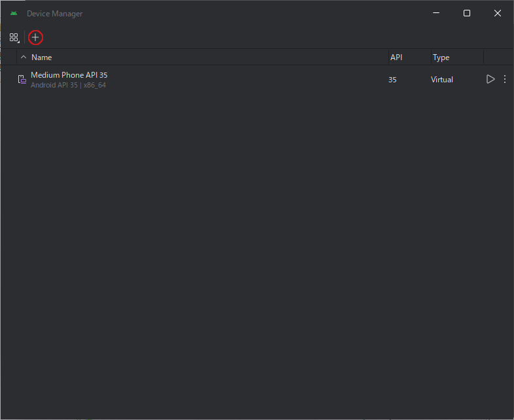
Task: Sort devices by the Type column header
Action: point(441,57)
